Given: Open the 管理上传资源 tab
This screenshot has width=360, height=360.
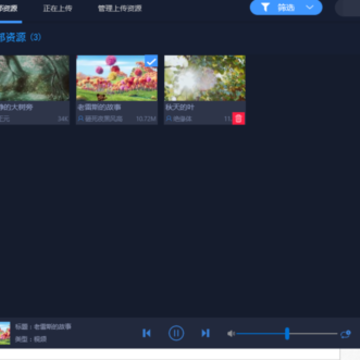Looking at the screenshot, I should 120,8.
